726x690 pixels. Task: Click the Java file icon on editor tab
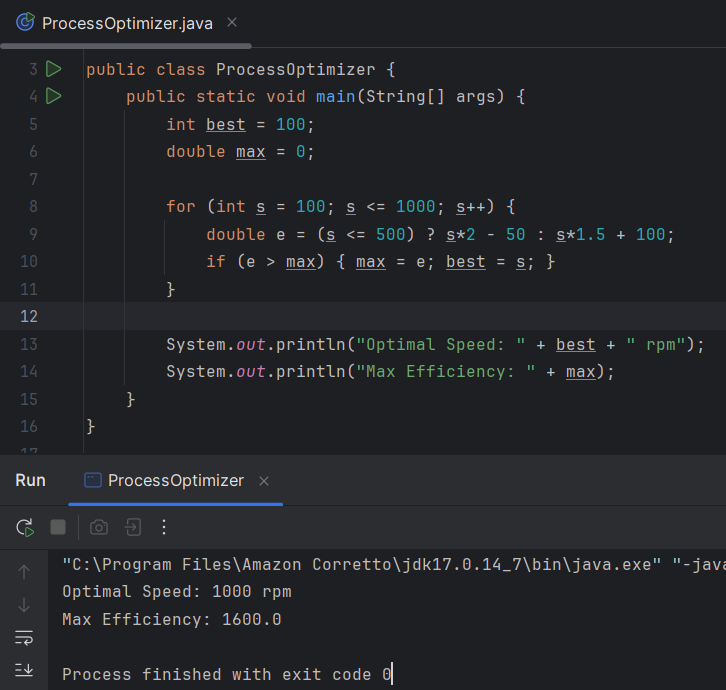pos(25,23)
